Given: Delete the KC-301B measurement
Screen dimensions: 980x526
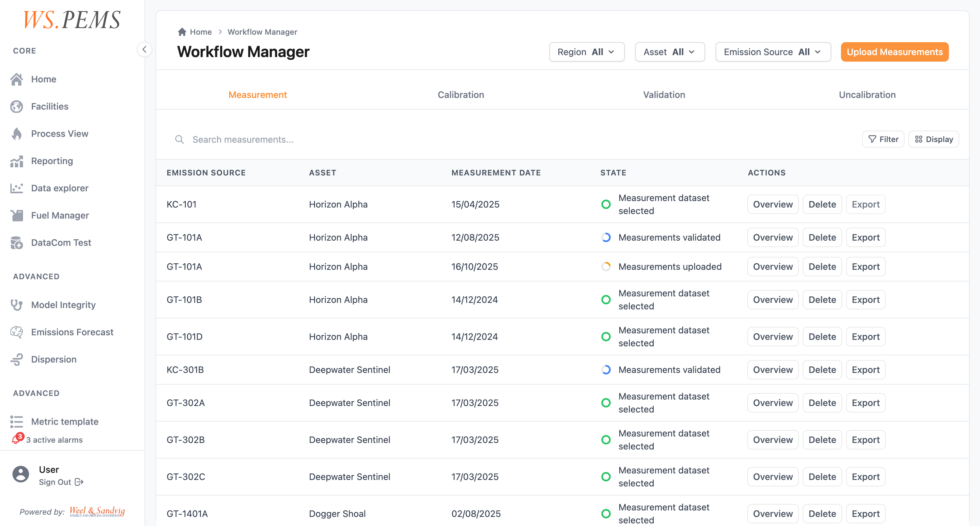Looking at the screenshot, I should click(822, 370).
